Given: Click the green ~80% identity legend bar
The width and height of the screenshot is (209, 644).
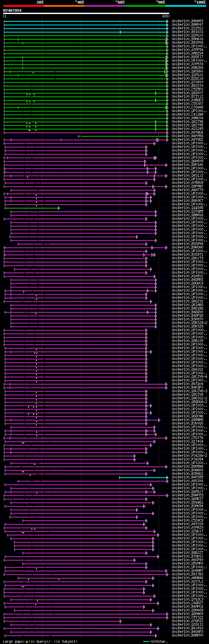Looking at the screenshot, I should (145, 6).
